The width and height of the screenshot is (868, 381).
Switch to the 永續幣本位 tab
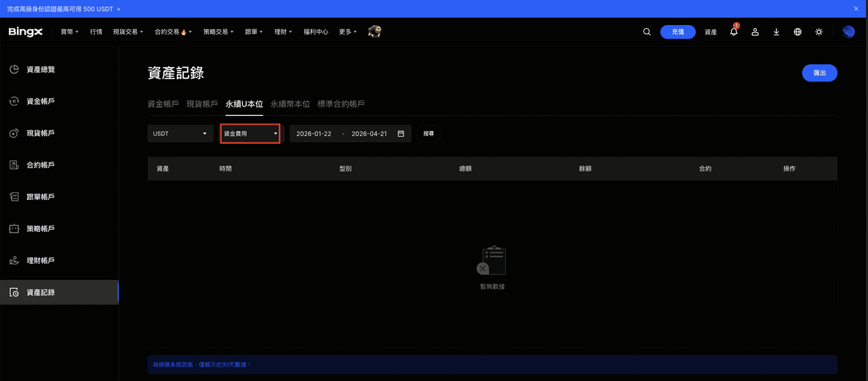pyautogui.click(x=290, y=104)
